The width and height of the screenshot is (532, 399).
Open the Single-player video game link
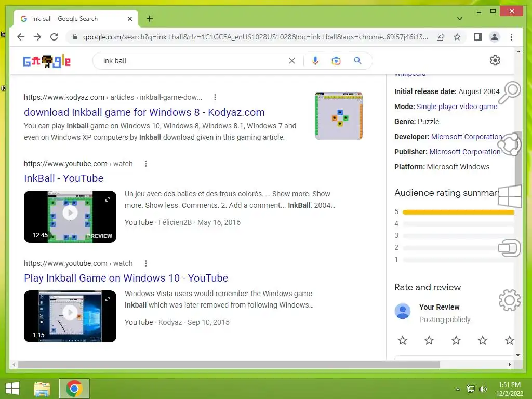[x=457, y=107]
